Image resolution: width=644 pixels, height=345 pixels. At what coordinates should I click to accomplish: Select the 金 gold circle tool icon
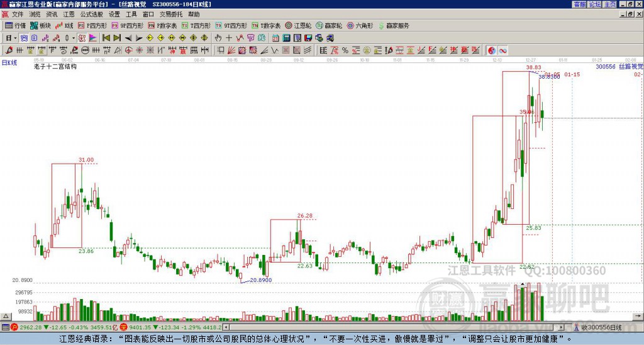(x=367, y=50)
